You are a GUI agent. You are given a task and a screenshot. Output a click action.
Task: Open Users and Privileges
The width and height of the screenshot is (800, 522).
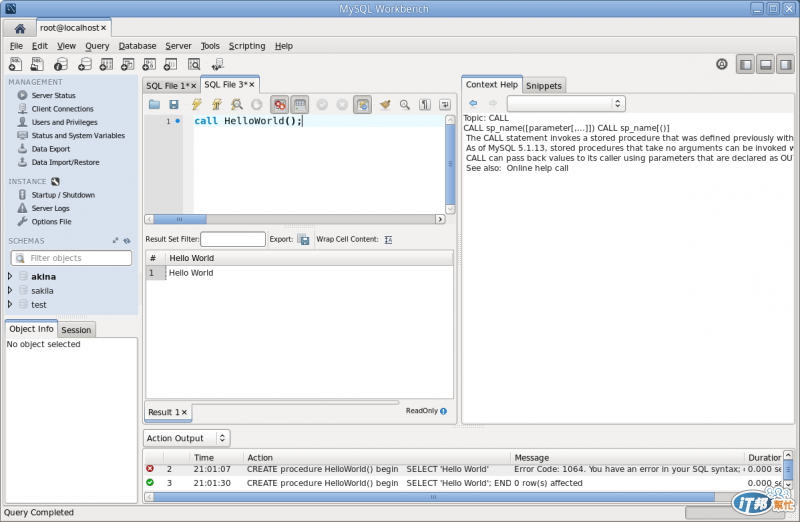click(x=64, y=122)
